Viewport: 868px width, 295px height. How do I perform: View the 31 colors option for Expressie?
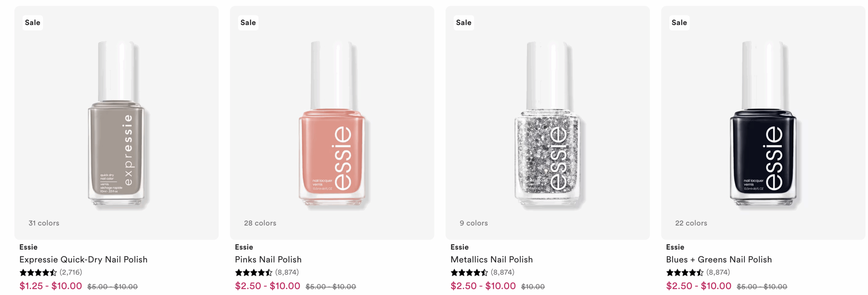tap(44, 223)
